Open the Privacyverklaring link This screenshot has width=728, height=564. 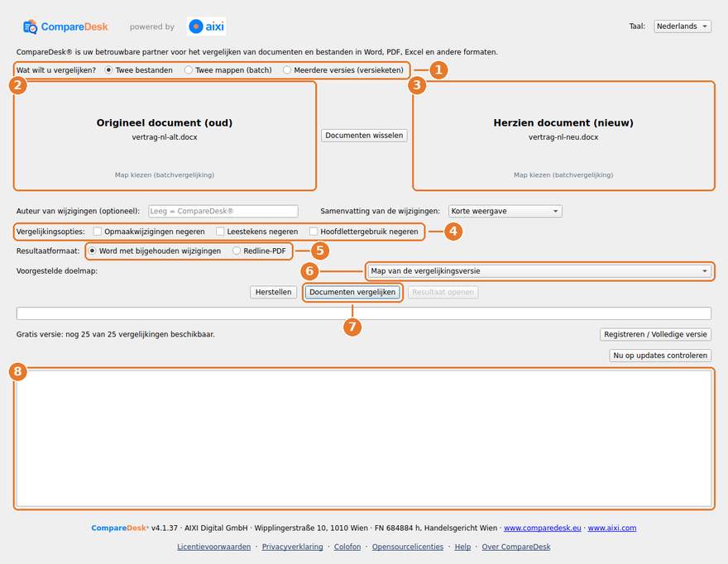293,547
